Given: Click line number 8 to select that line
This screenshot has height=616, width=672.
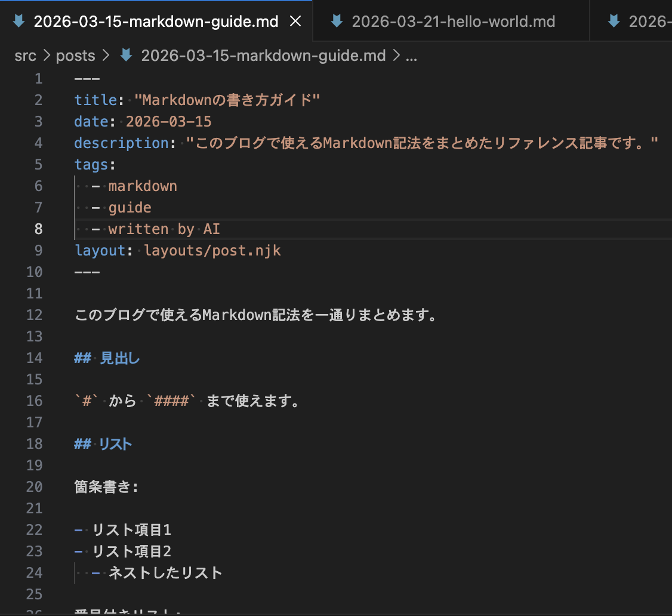Looking at the screenshot, I should coord(38,229).
